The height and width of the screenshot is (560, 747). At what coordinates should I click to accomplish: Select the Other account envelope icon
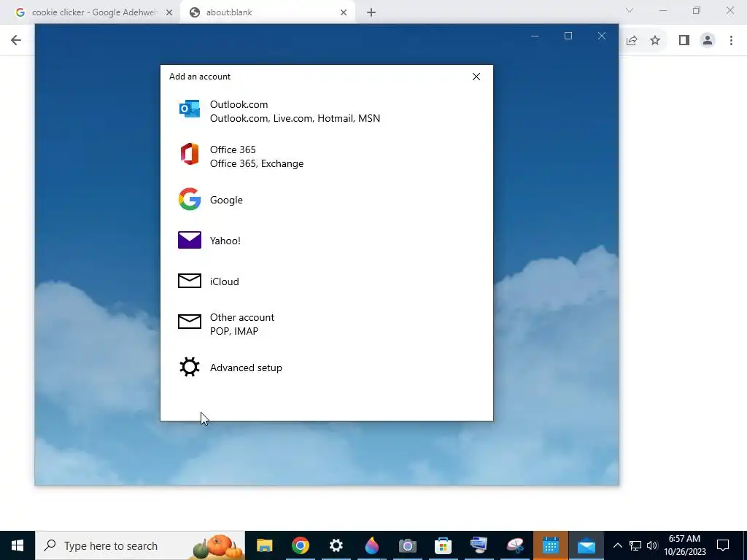point(189,322)
